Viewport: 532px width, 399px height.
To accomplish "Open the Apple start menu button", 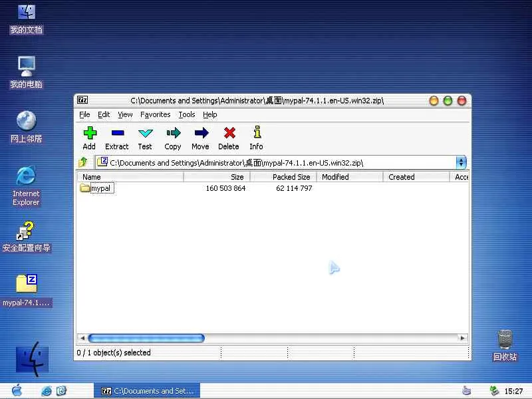I will tap(17, 390).
